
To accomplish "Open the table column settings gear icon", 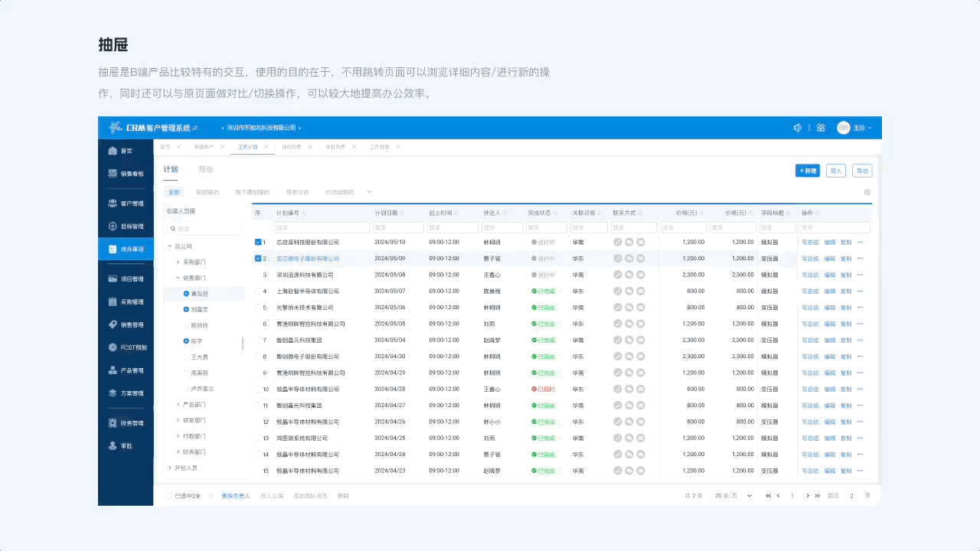I will click(867, 192).
